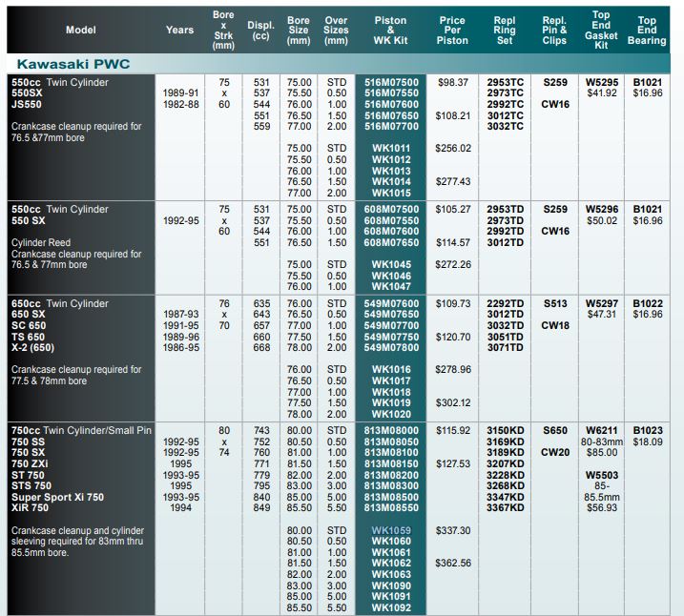
Task: Select the years 1992-95 for 550 SX
Action: (x=180, y=220)
